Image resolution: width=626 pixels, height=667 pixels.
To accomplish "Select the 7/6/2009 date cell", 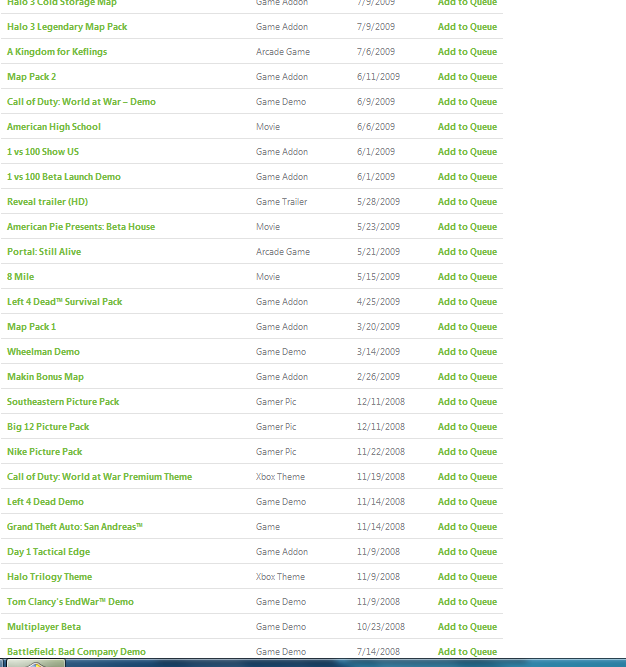I will coord(376,52).
